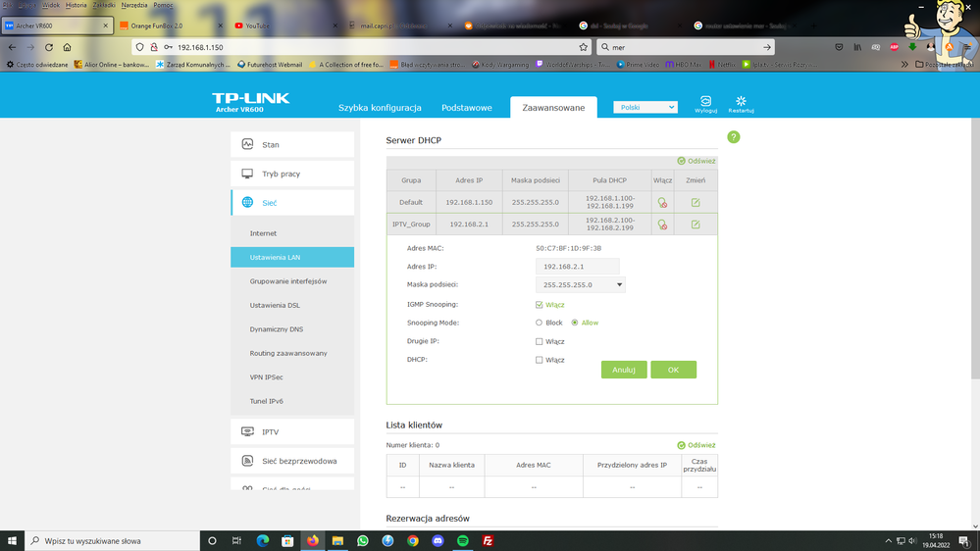This screenshot has width=980, height=551.
Task: Switch to the Orange FunBox 2.0 browser tab
Action: [170, 25]
